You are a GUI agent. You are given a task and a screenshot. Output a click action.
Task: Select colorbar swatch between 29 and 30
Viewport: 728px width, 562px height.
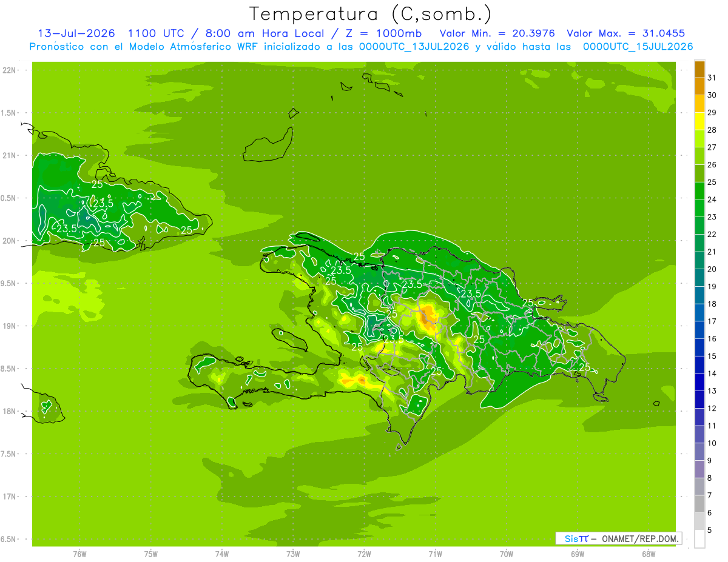pyautogui.click(x=699, y=104)
